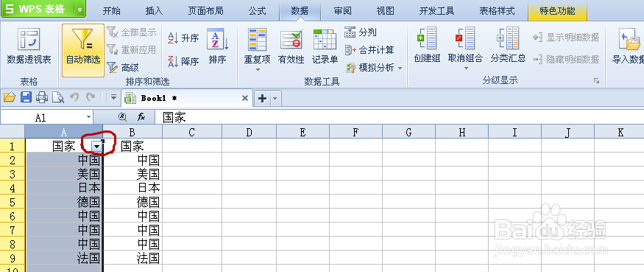Viewport: 644px width, 272px height.
Task: Click cell B4 containing 日本
Action: coord(132,188)
